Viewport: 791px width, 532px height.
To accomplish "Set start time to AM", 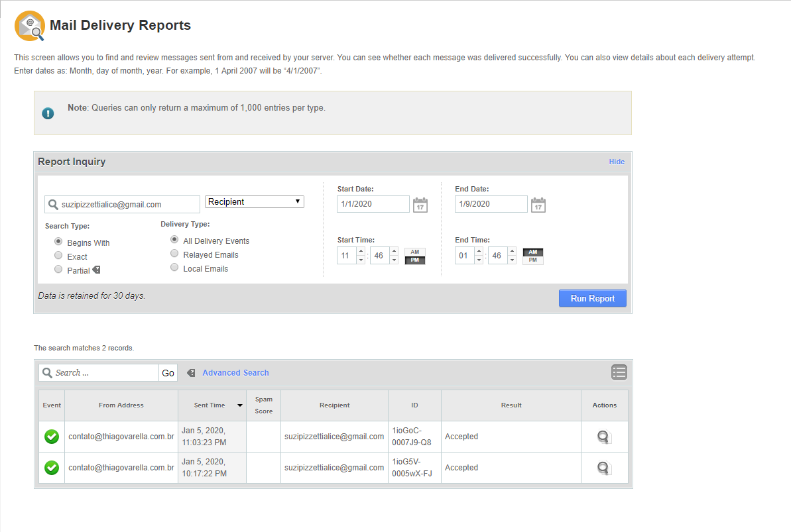I will pyautogui.click(x=414, y=252).
